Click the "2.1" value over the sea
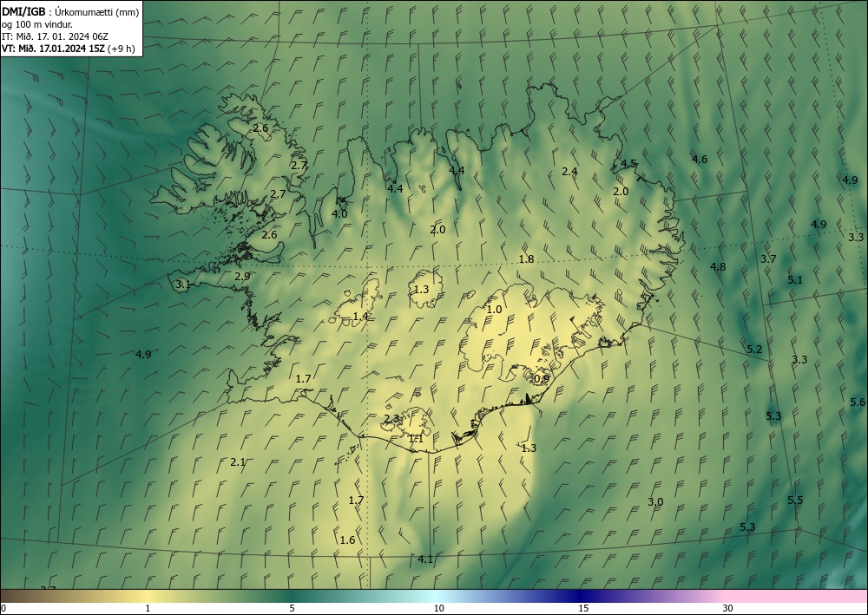Screen dimensions: 868x615 point(238,462)
